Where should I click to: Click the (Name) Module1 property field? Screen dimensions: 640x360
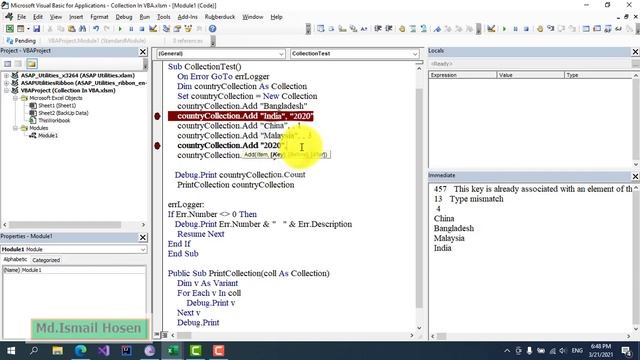[74, 270]
